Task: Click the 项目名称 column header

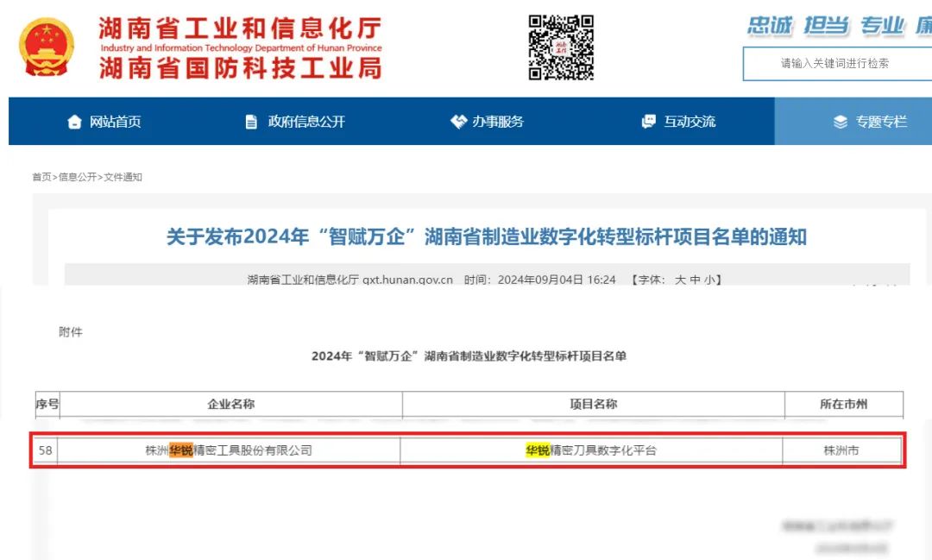Action: [593, 404]
